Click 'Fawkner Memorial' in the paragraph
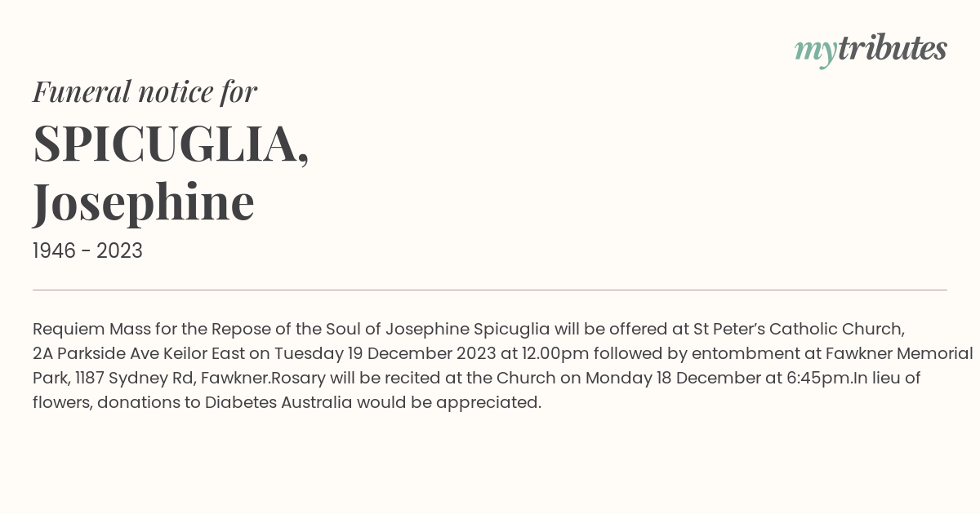The height and width of the screenshot is (514, 980). point(899,354)
